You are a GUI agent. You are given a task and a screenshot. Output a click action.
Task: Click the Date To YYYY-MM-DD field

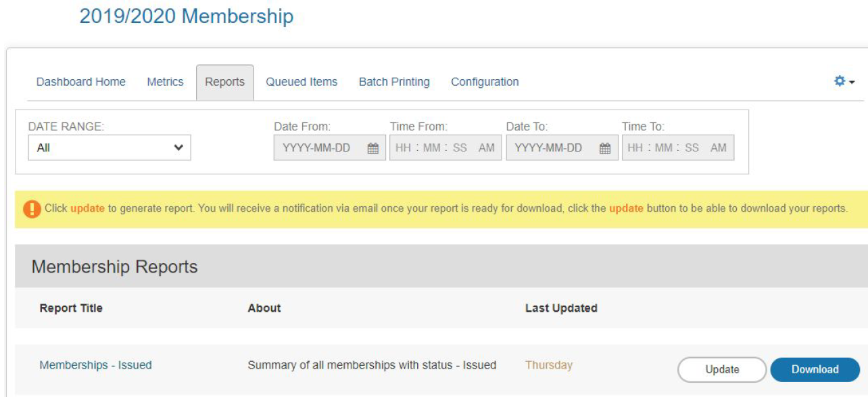548,148
